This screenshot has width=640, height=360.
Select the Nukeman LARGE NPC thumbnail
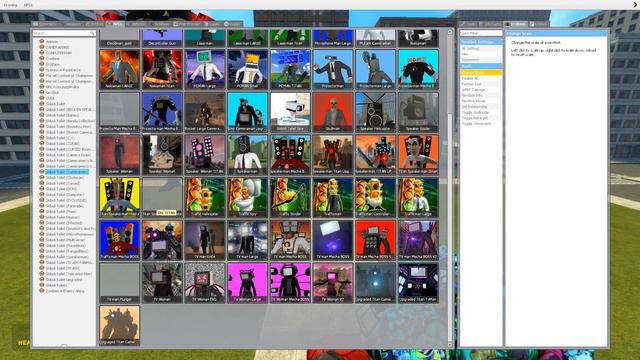coord(120,69)
